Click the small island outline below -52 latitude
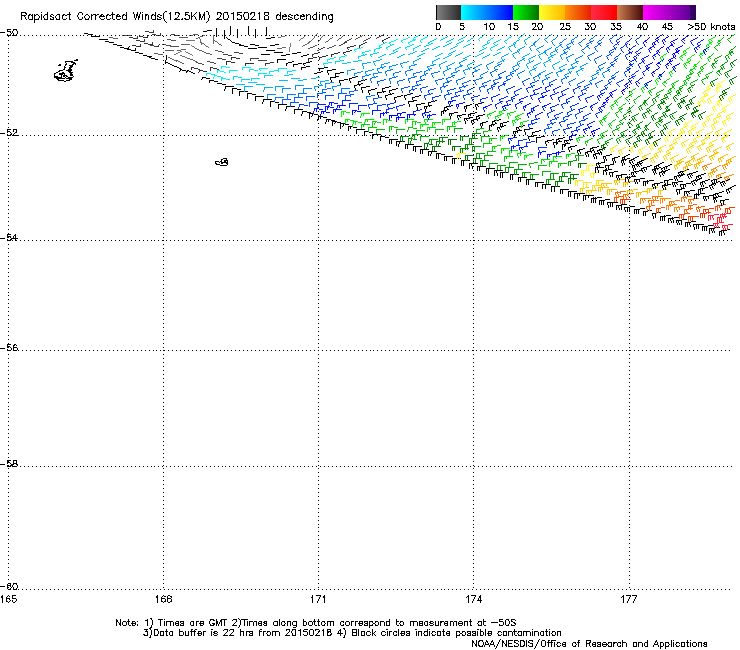The width and height of the screenshot is (740, 650). pos(222,162)
